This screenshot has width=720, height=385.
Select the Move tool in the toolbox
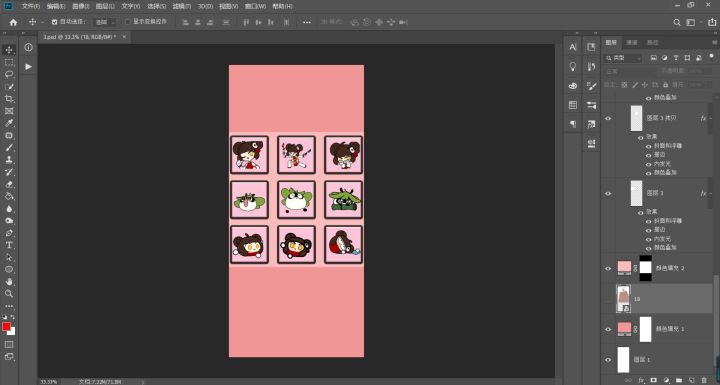click(x=9, y=50)
